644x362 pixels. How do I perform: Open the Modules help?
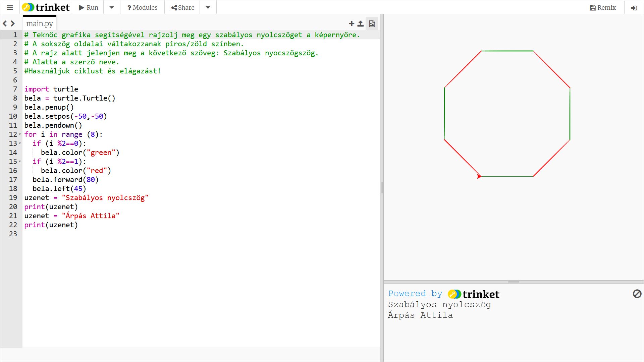tap(142, 7)
